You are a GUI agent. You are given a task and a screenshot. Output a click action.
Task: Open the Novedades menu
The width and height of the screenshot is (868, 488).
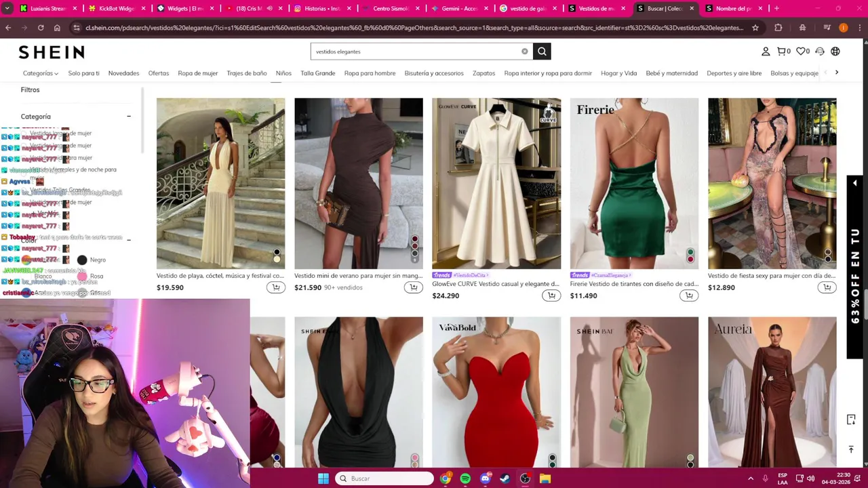click(x=123, y=73)
